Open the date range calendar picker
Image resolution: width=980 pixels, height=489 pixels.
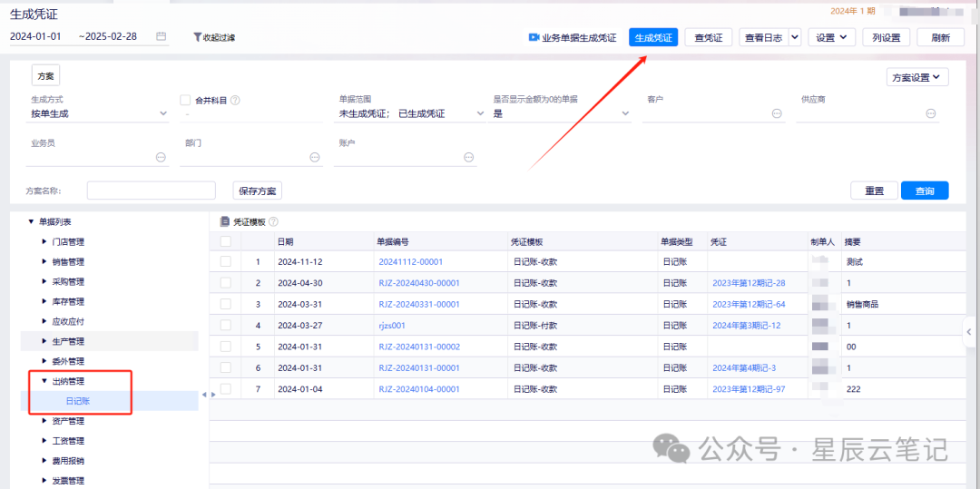[162, 36]
